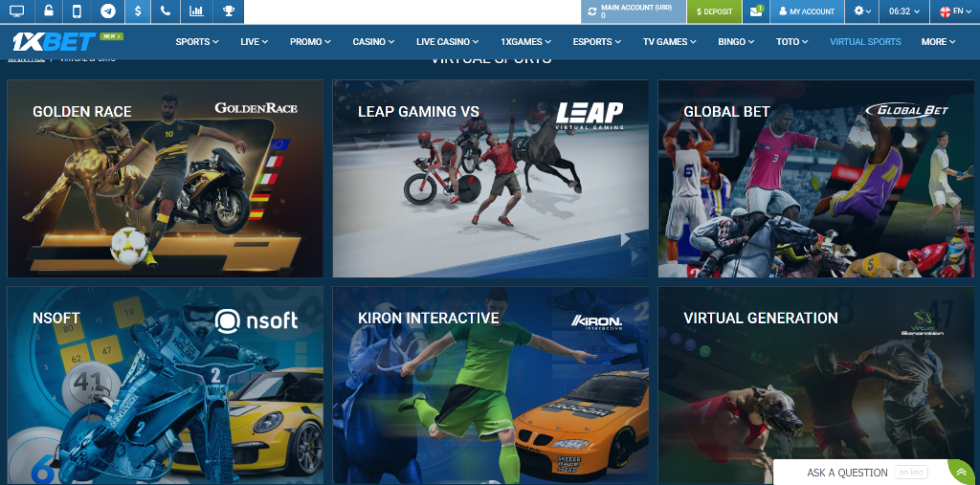Open the Telegram bot icon
Image resolution: width=980 pixels, height=485 pixels.
108,11
